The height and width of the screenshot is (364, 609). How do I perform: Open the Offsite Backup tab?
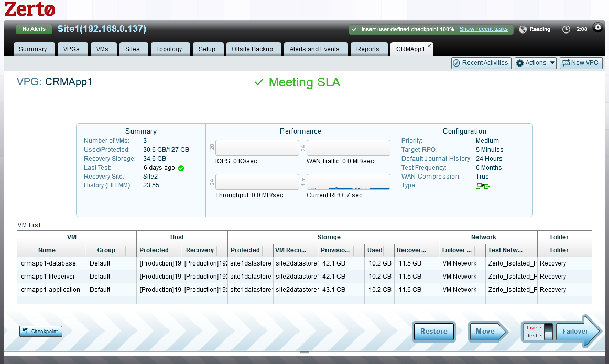[x=253, y=49]
